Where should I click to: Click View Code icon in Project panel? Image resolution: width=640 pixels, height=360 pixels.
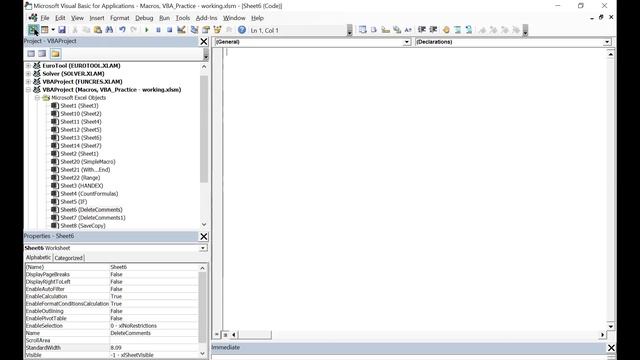(31, 53)
